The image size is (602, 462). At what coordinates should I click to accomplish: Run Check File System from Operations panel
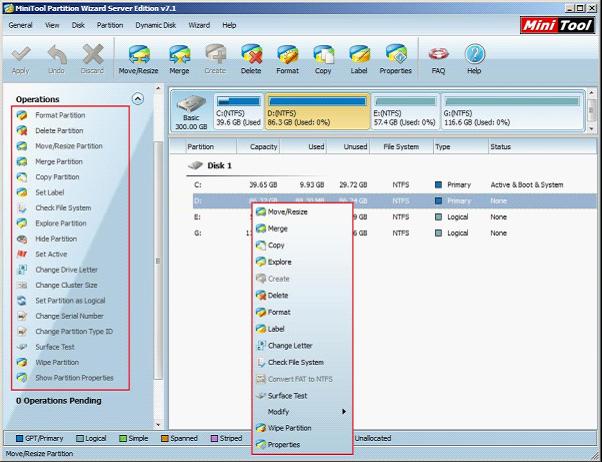tap(63, 208)
